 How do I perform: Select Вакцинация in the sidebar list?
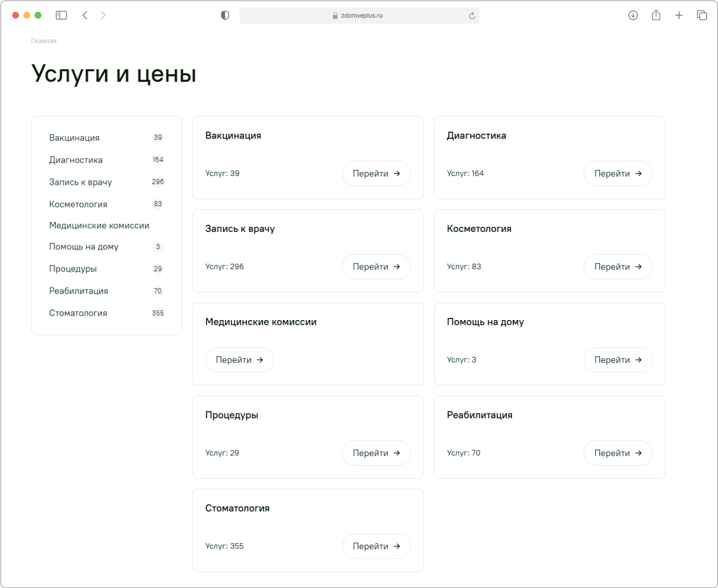click(x=74, y=138)
